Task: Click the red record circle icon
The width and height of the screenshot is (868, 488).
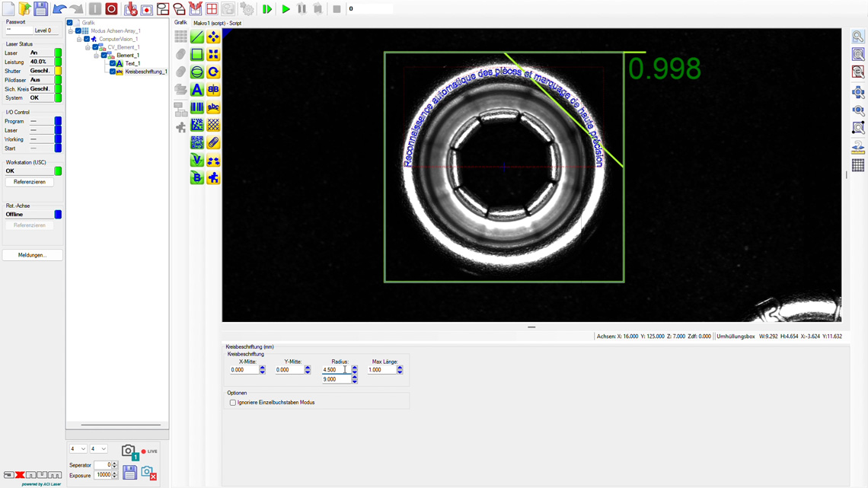Action: tap(111, 9)
